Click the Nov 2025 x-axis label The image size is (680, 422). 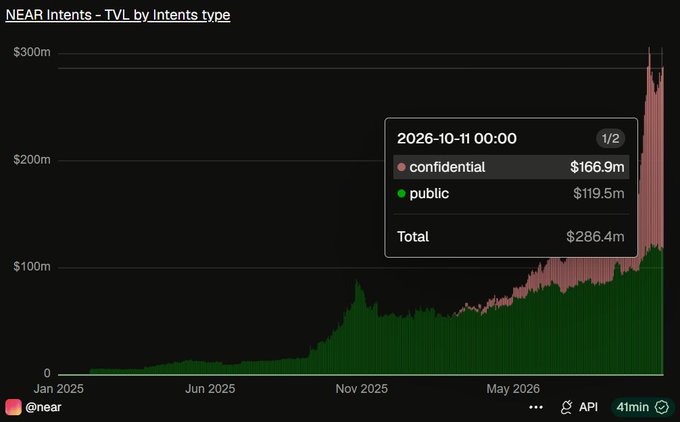pos(361,389)
